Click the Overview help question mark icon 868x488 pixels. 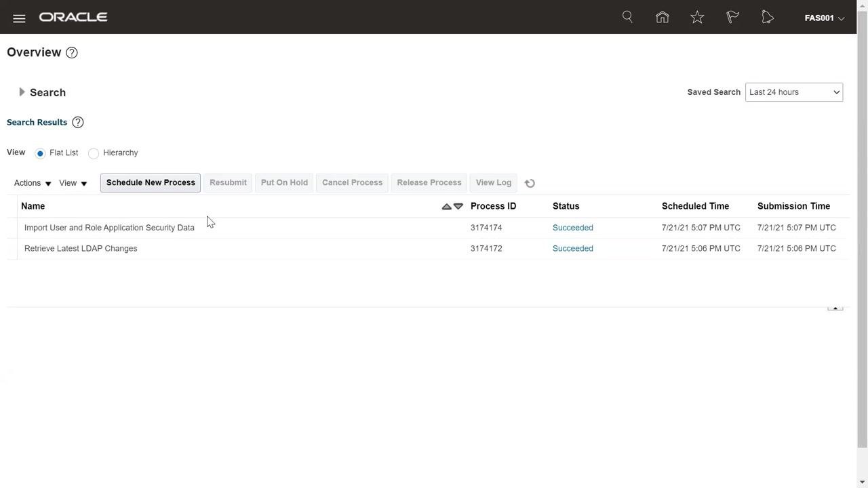click(72, 53)
